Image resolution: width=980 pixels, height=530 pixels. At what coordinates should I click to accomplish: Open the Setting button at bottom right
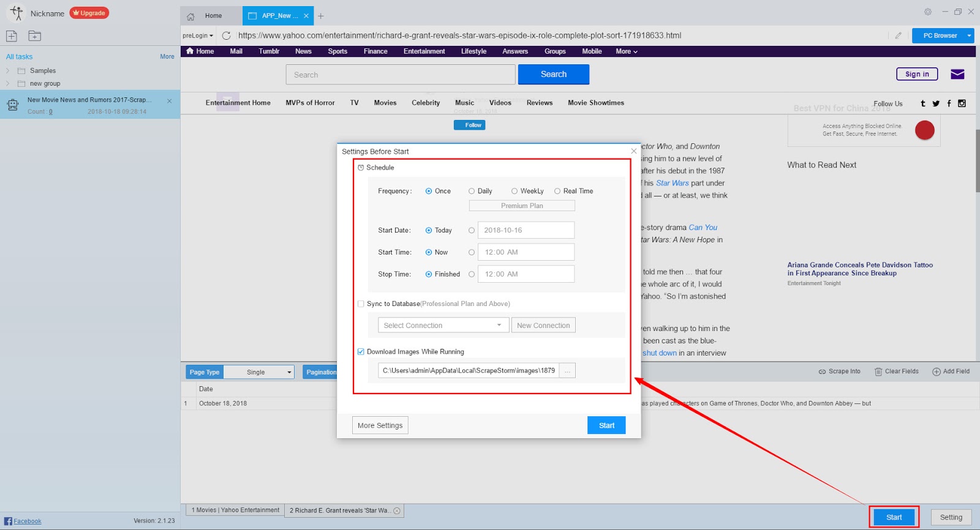951,517
